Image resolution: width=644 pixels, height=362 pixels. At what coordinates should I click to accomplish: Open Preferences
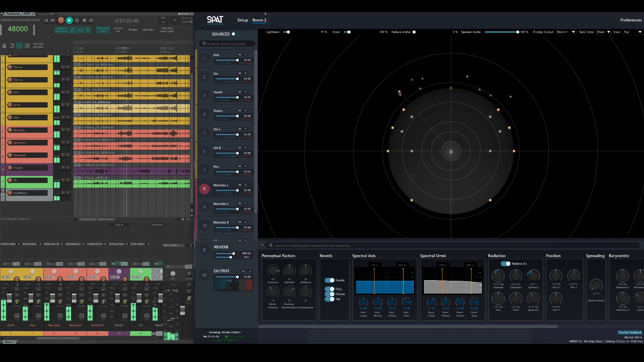pos(631,20)
